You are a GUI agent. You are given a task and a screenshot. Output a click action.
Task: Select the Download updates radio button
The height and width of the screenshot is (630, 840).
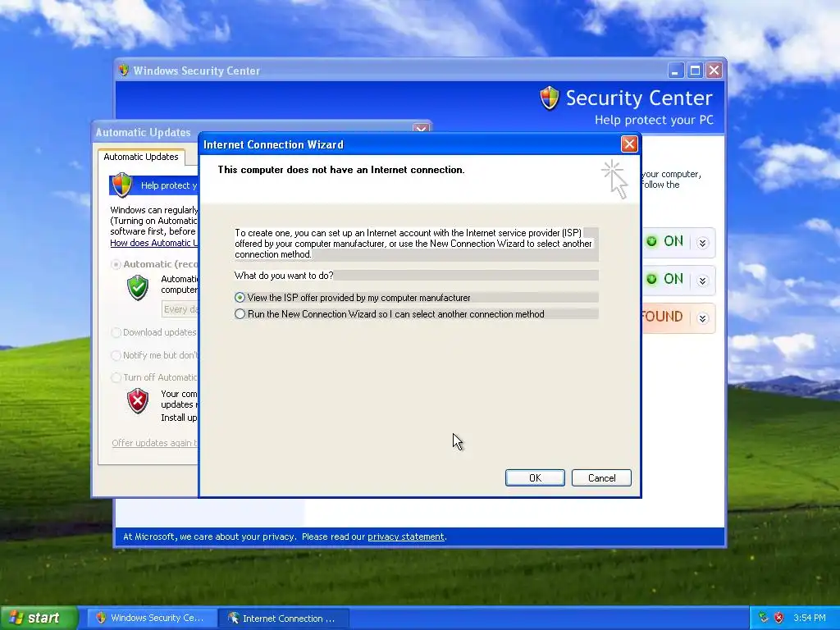point(116,333)
